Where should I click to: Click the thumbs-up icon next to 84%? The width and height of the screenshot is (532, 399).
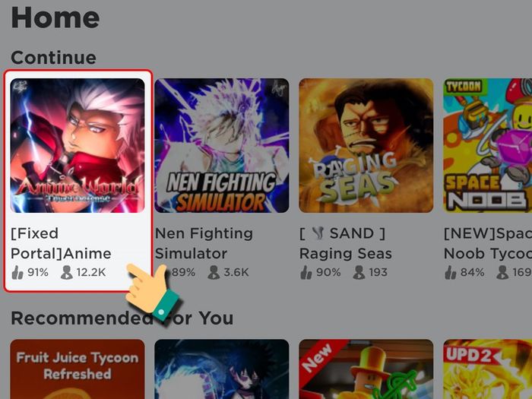coord(451,272)
